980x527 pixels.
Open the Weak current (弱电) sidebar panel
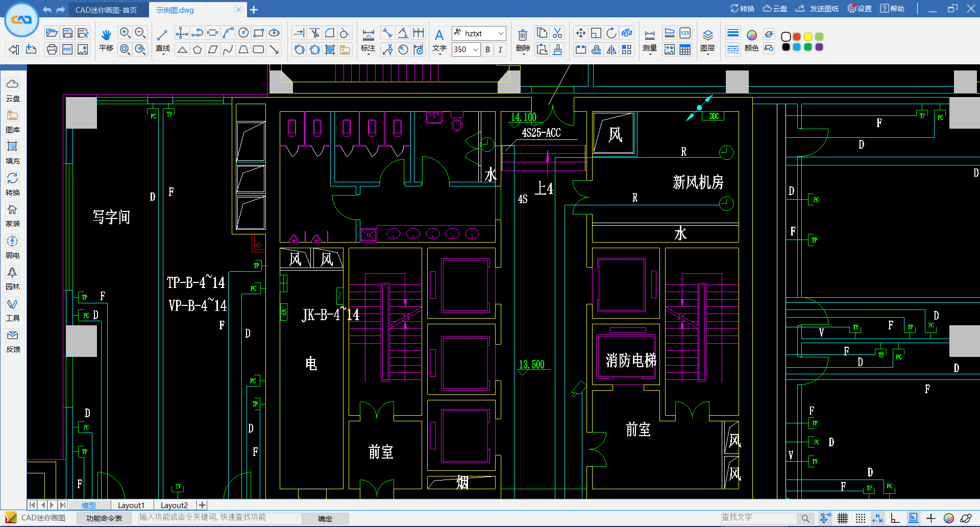coord(13,247)
